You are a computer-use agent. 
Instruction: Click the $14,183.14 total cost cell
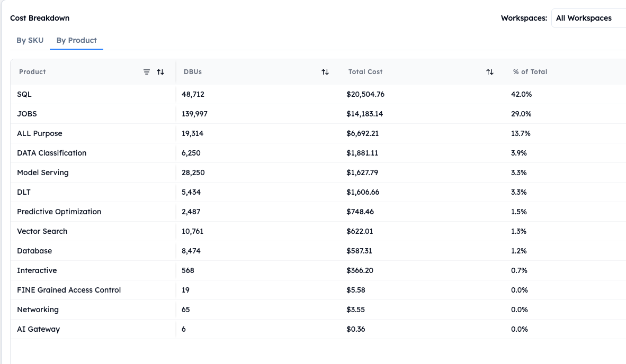pyautogui.click(x=364, y=114)
